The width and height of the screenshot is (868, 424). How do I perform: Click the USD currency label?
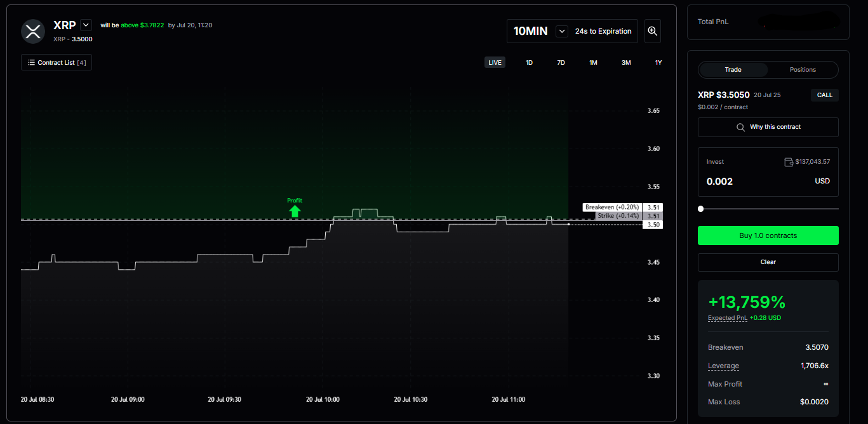(x=822, y=182)
